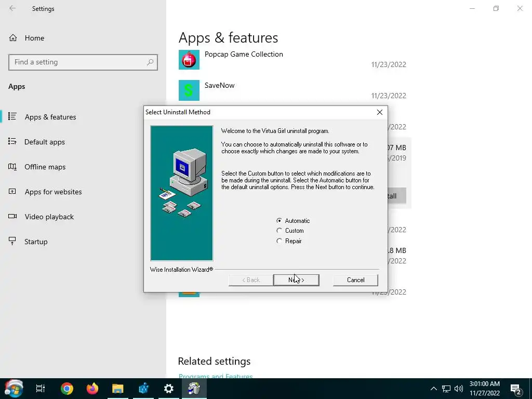The height and width of the screenshot is (399, 532).
Task: Open the network status tray icon
Action: coord(446,389)
